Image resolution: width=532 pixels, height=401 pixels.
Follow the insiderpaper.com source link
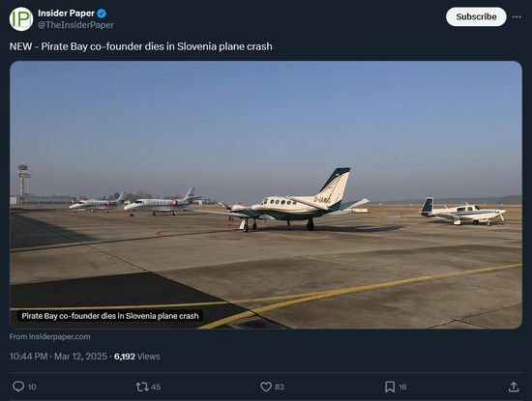tap(50, 336)
